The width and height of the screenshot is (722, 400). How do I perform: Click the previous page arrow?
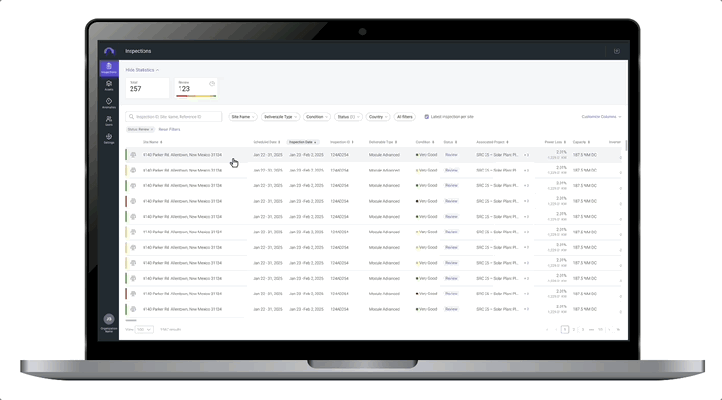click(x=556, y=330)
